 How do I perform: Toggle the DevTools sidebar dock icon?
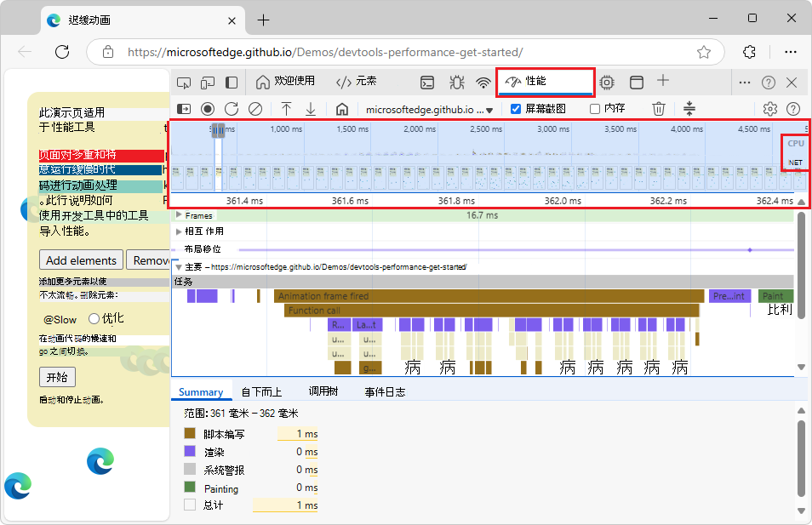pos(232,83)
